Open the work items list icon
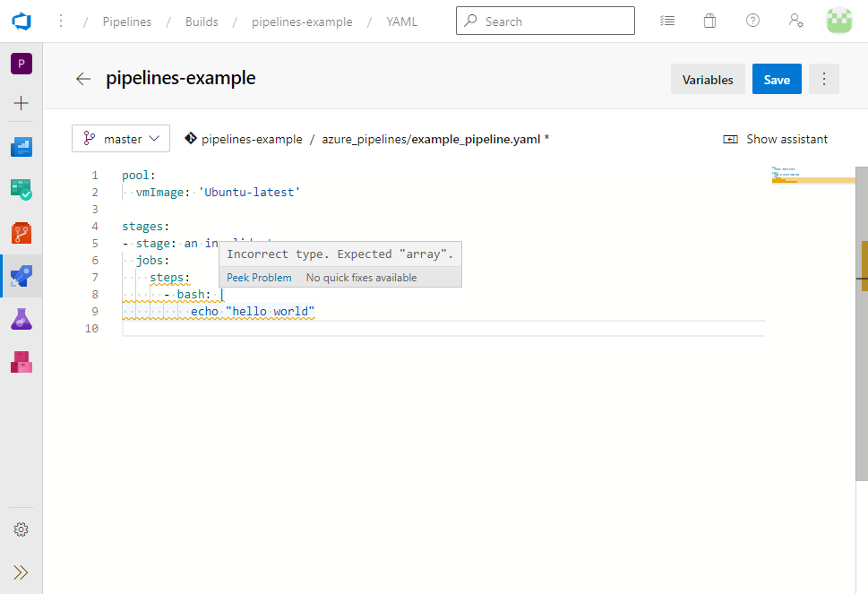Screen dimensions: 868x594 tap(667, 21)
